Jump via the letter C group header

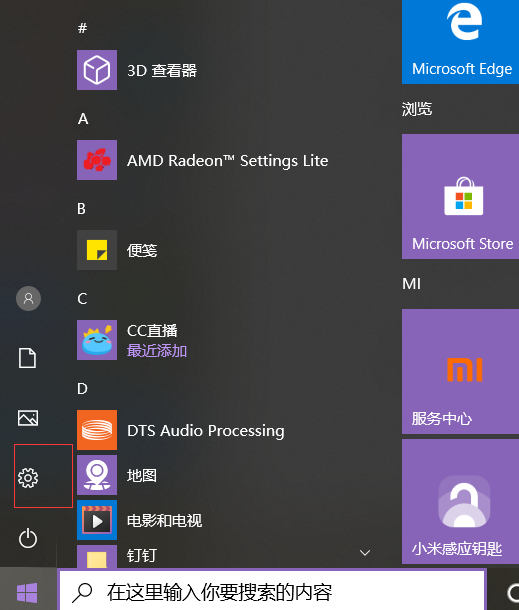tap(82, 299)
